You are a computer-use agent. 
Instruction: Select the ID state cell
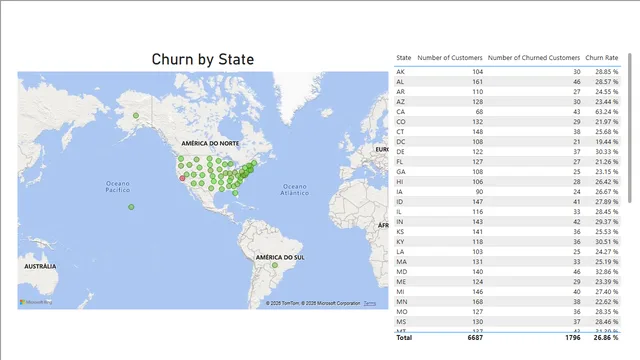pyautogui.click(x=400, y=202)
